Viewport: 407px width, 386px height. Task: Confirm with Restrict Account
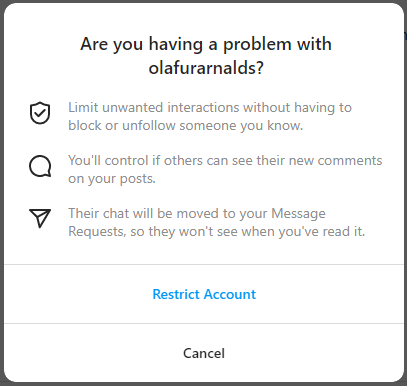204,294
